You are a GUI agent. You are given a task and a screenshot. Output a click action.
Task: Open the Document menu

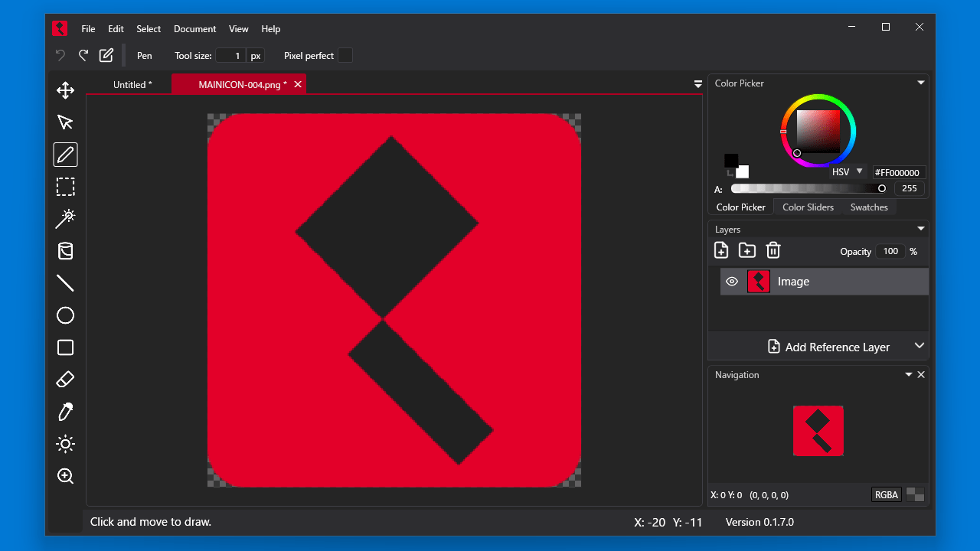click(194, 29)
